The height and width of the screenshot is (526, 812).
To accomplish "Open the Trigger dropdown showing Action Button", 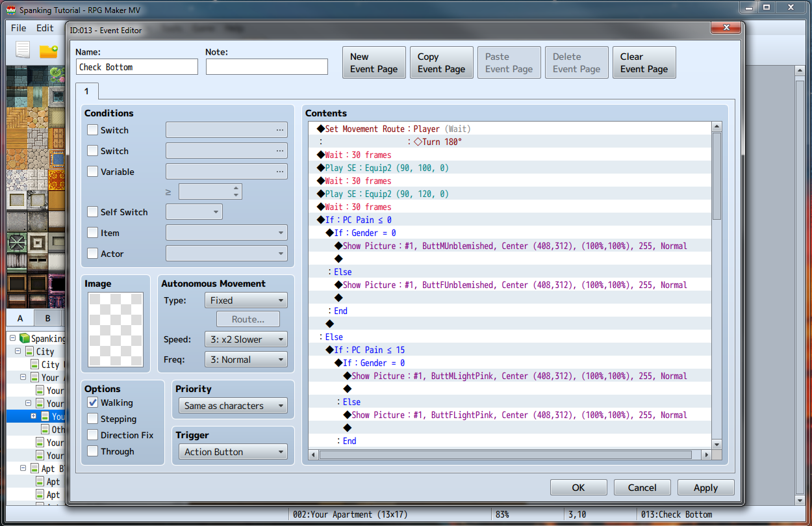I will (x=233, y=452).
